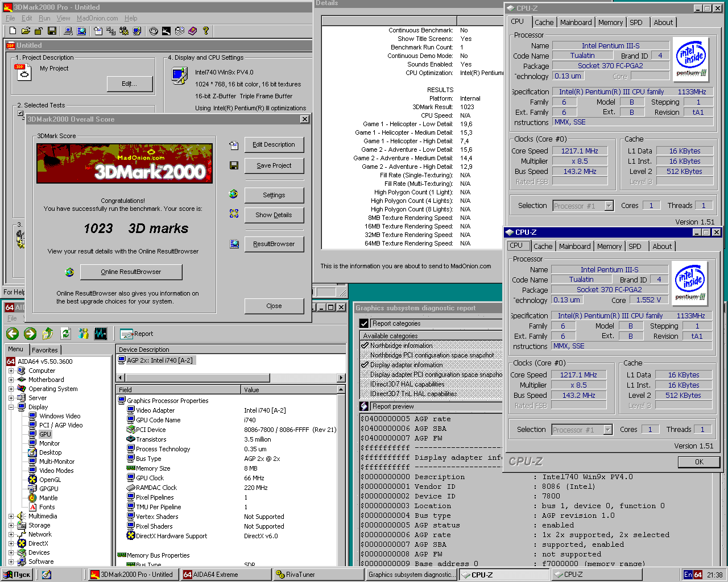Click globe icon beside Online ResultBrowser button

tap(69, 272)
